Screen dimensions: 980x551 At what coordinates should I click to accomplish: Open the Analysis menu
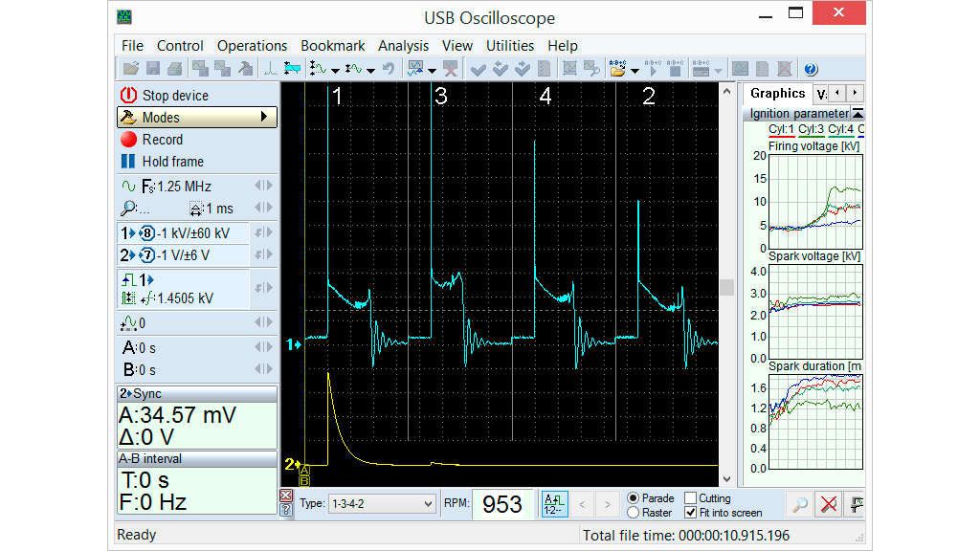[x=403, y=46]
